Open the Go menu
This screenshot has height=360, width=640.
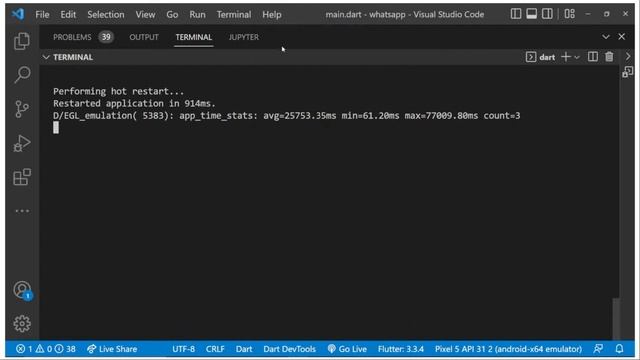pyautogui.click(x=172, y=14)
